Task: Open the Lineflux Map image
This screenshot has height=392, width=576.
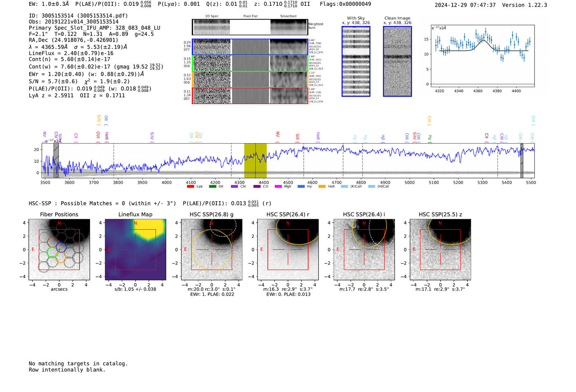Action: tap(135, 250)
